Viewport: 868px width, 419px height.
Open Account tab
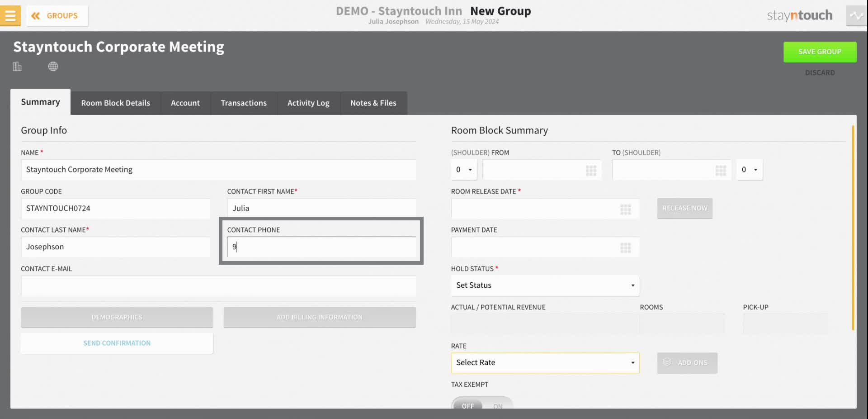pos(185,103)
